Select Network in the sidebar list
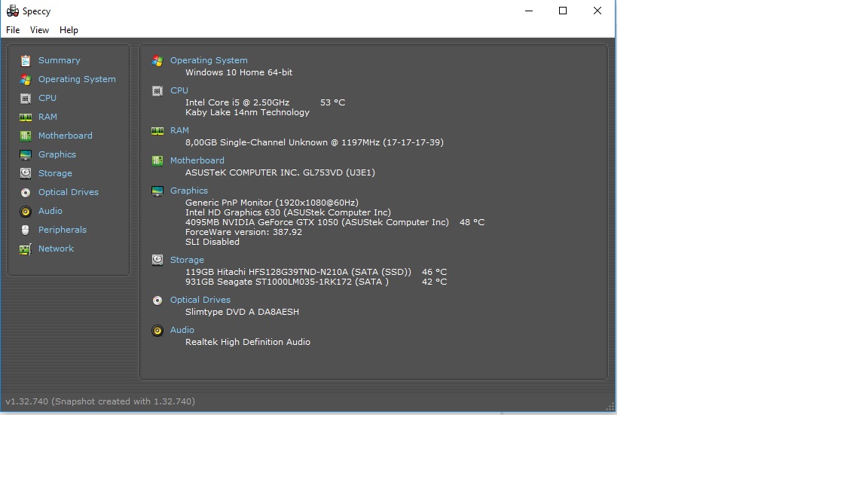This screenshot has height=488, width=868. [x=56, y=249]
